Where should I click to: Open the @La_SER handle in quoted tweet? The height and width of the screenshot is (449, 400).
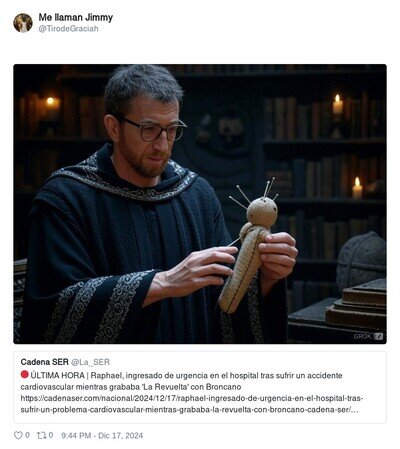(x=90, y=362)
